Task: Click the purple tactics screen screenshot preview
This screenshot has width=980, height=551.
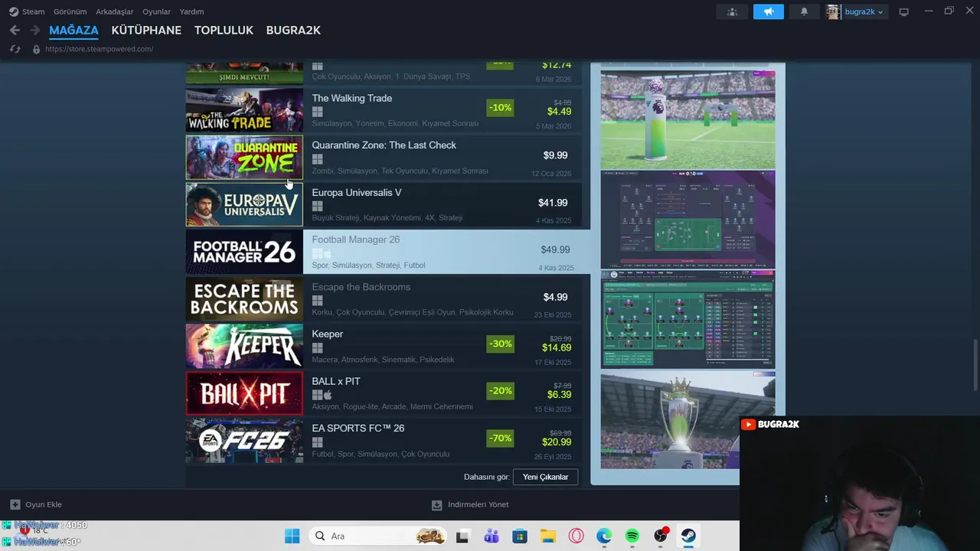Action: coord(688,219)
